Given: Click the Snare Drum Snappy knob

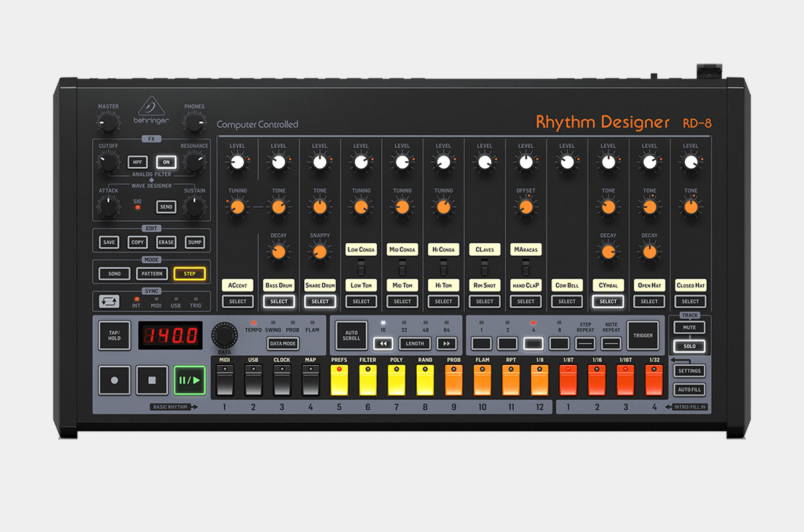Looking at the screenshot, I should [x=320, y=252].
